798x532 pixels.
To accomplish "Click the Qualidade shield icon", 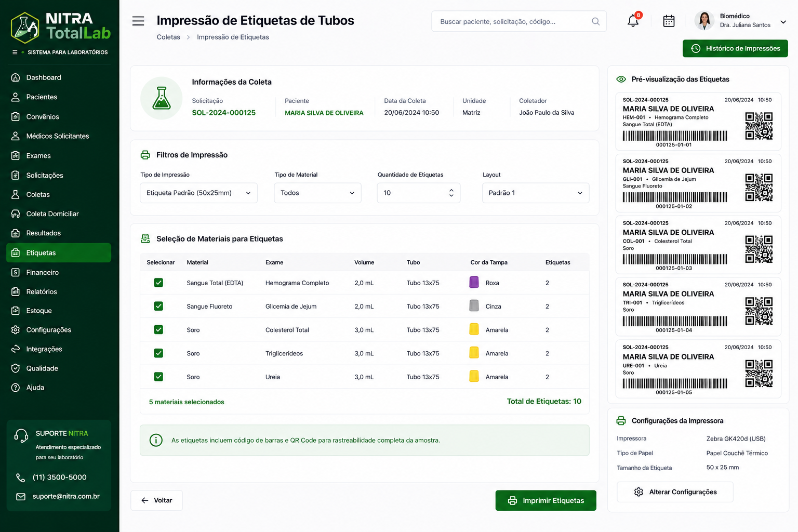I will pos(16,368).
